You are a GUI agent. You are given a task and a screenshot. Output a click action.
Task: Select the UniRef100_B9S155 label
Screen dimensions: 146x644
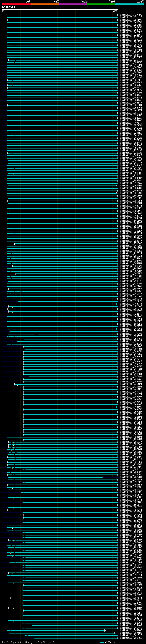pyautogui.click(x=131, y=63)
